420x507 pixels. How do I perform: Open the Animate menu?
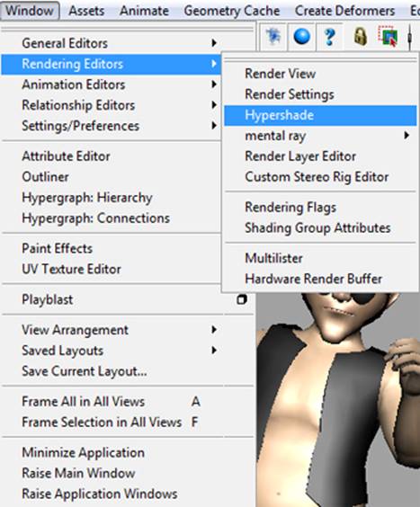point(144,11)
